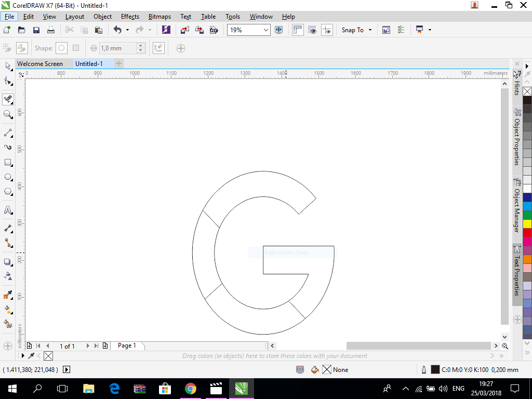Click the Undo arrow

[117, 30]
